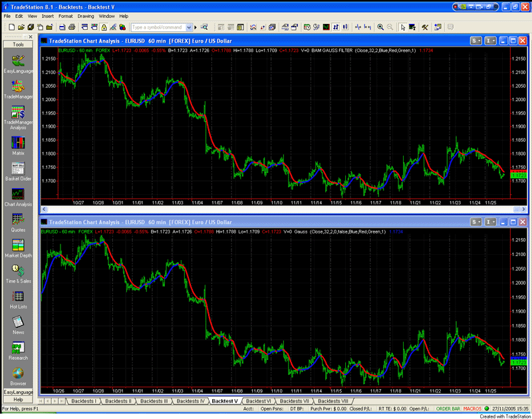Image resolution: width=532 pixels, height=419 pixels.
Task: Open the Matrix window icon
Action: coord(18,143)
